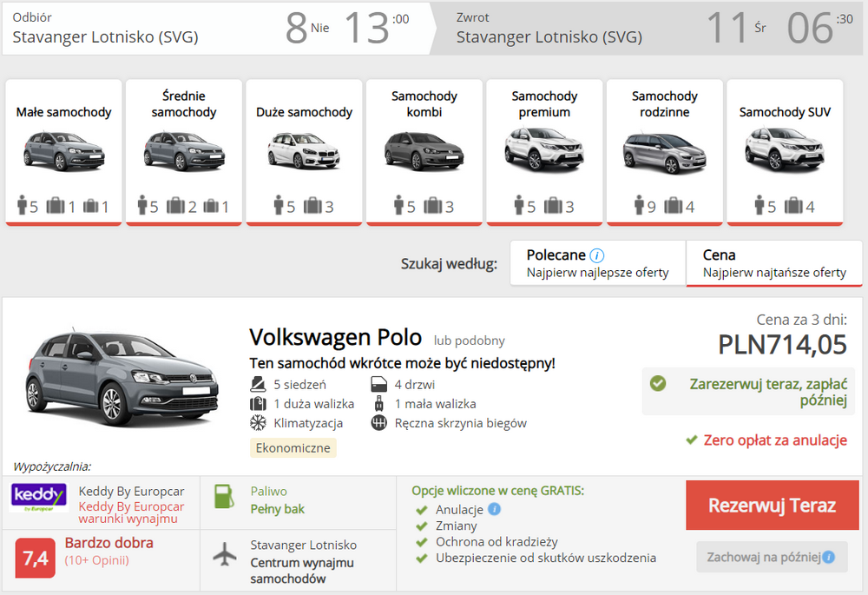Open the Samochody rodzinne category

664,152
